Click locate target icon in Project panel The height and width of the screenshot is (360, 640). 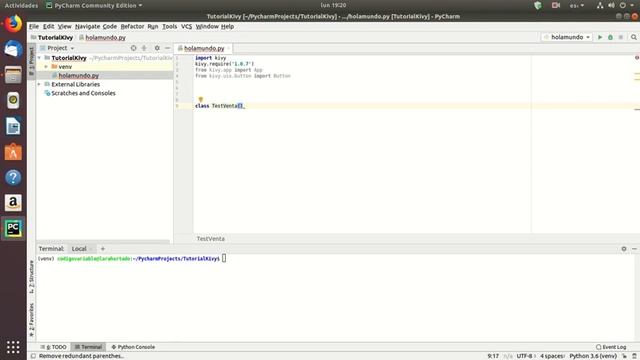coord(133,48)
